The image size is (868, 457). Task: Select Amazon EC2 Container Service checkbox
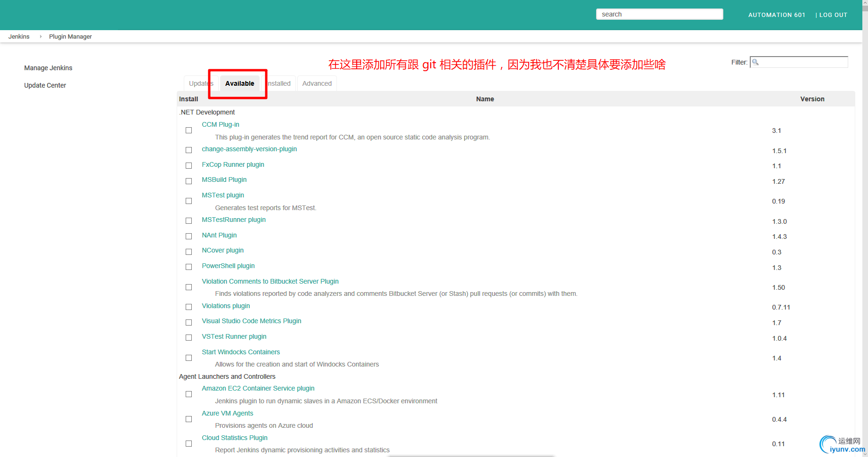(188, 394)
